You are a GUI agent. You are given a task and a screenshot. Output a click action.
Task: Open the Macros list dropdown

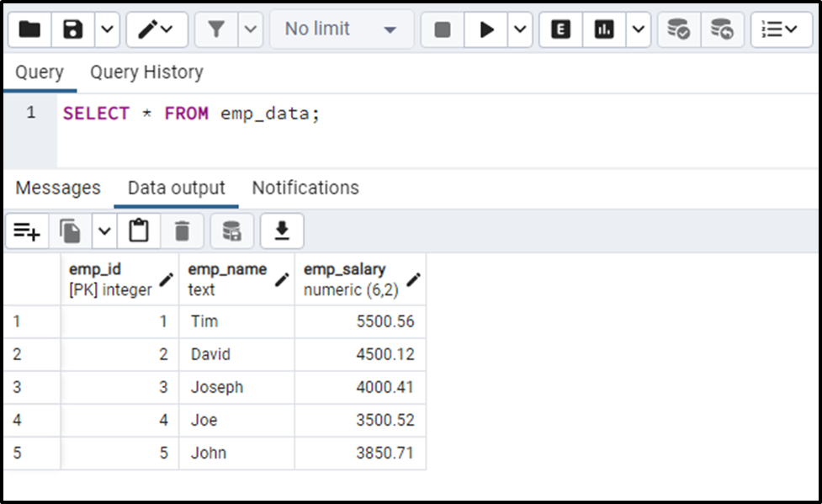pyautogui.click(x=778, y=28)
